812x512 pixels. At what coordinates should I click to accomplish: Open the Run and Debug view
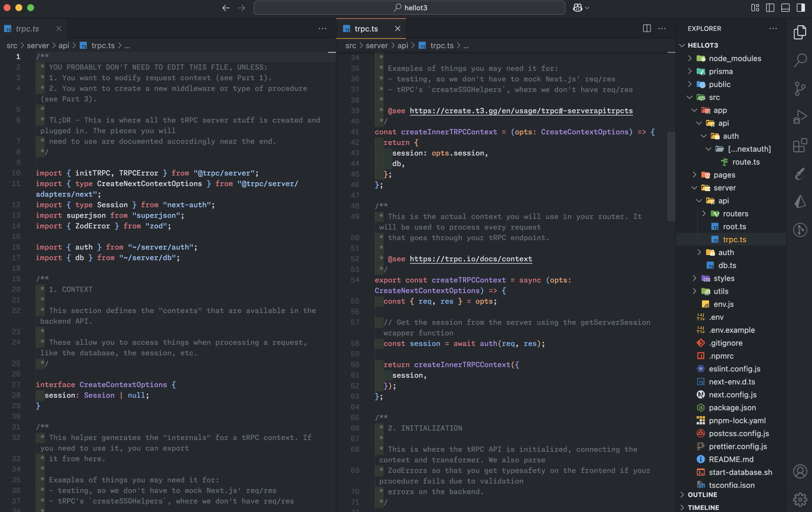(x=800, y=117)
